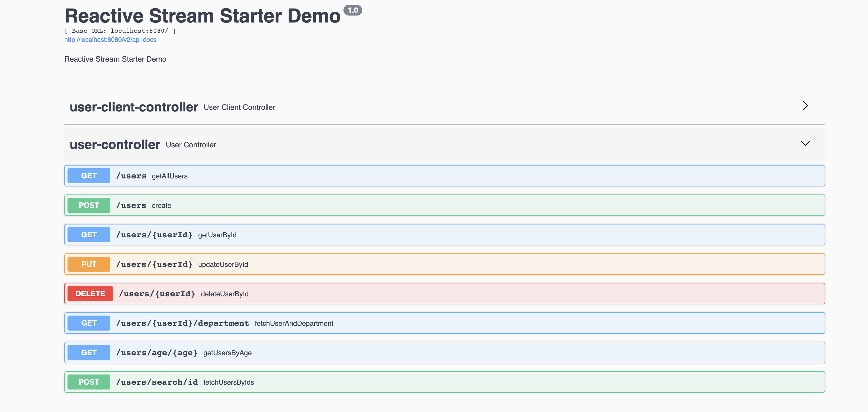Click the deleteUserById operation summary text
Image resolution: width=868 pixels, height=412 pixels.
pyautogui.click(x=225, y=294)
